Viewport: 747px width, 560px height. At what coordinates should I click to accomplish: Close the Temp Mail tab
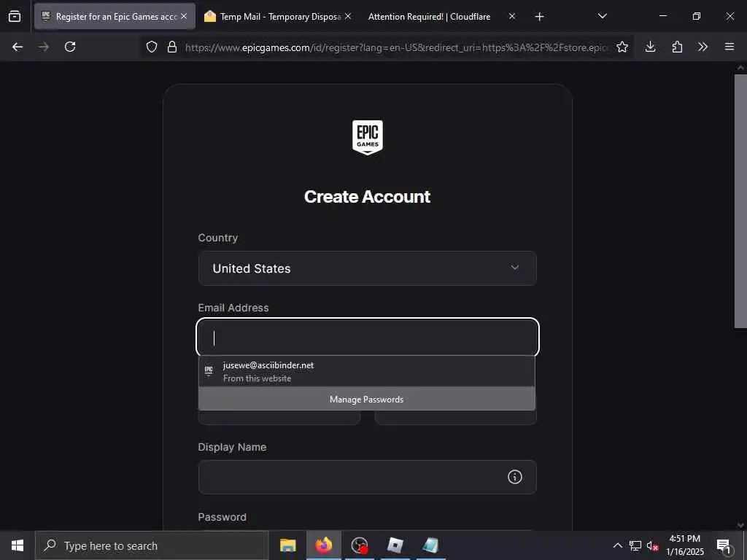click(x=348, y=16)
